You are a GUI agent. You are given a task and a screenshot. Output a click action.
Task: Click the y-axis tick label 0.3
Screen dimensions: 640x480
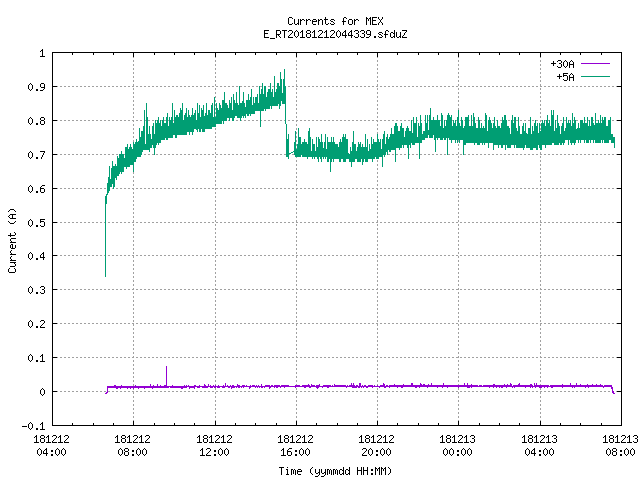point(36,290)
